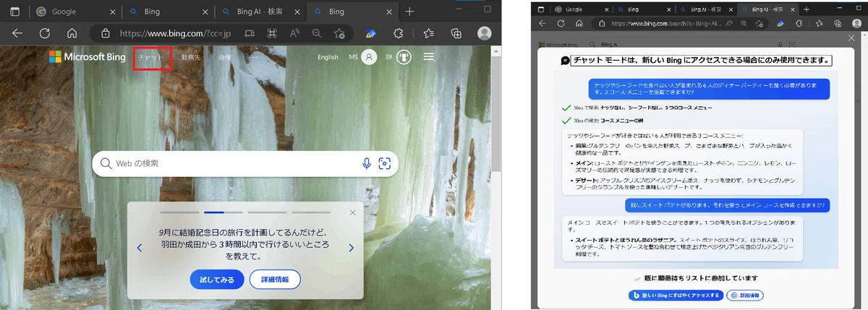Select the first carousel progress indicator on suggestion card

click(180, 212)
